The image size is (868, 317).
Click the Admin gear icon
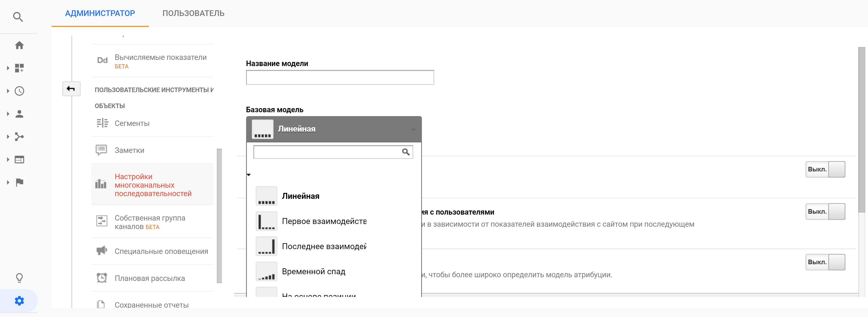pyautogui.click(x=19, y=301)
